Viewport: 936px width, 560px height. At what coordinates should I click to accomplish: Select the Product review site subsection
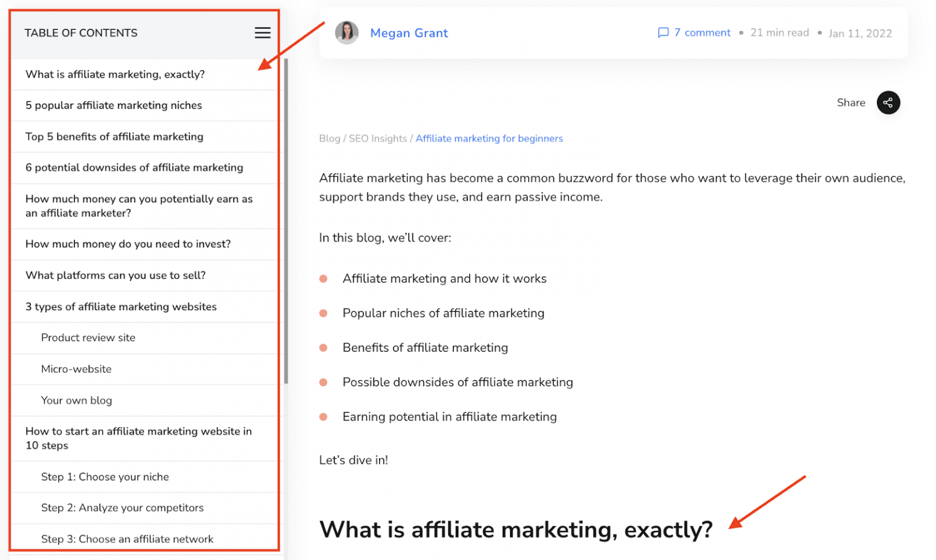[x=88, y=338]
